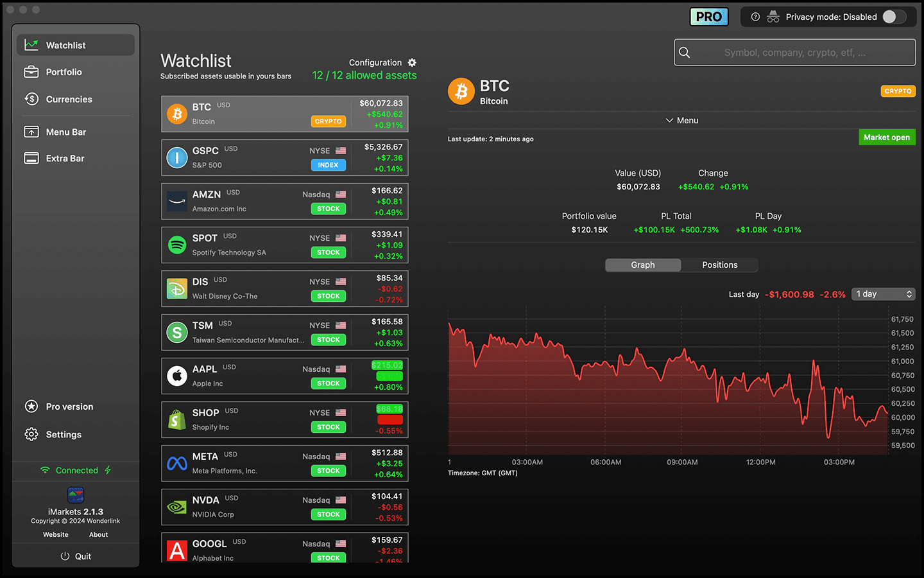Open the Website link
924x578 pixels.
pyautogui.click(x=56, y=534)
